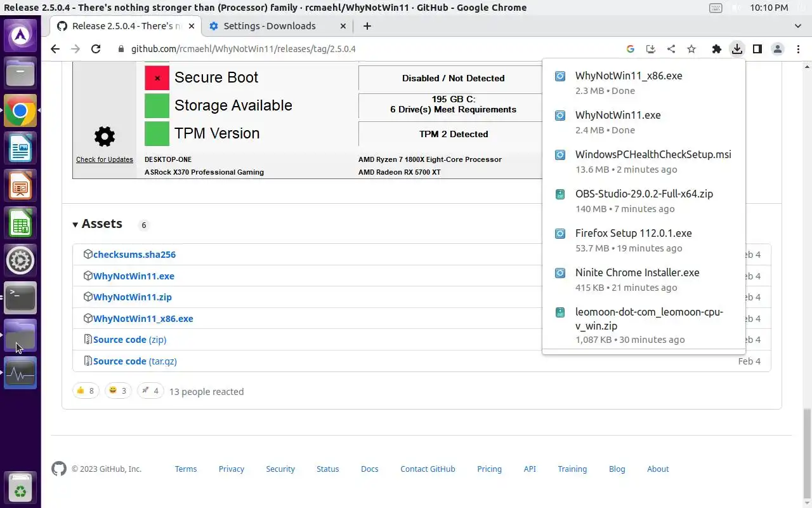Launch LibreOffice Impress from dock

pyautogui.click(x=20, y=186)
